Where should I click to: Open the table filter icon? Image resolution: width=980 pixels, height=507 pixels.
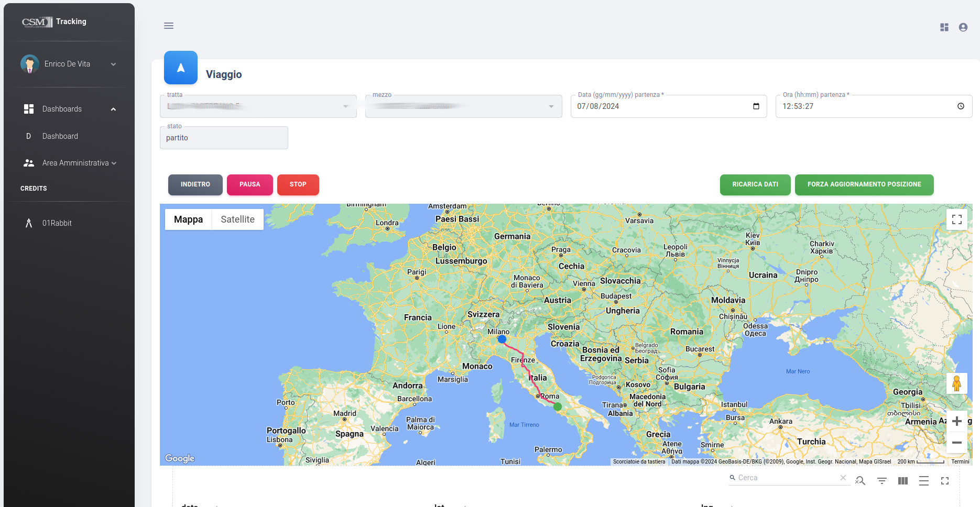point(882,481)
